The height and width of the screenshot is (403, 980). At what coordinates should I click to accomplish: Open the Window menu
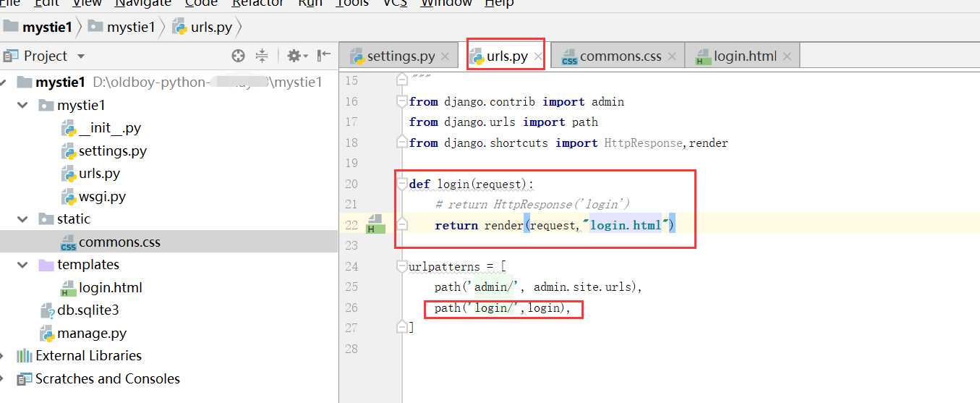tap(446, 3)
